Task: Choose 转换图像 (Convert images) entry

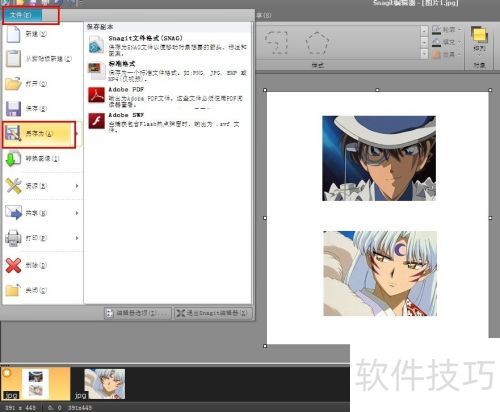Action: (x=42, y=159)
